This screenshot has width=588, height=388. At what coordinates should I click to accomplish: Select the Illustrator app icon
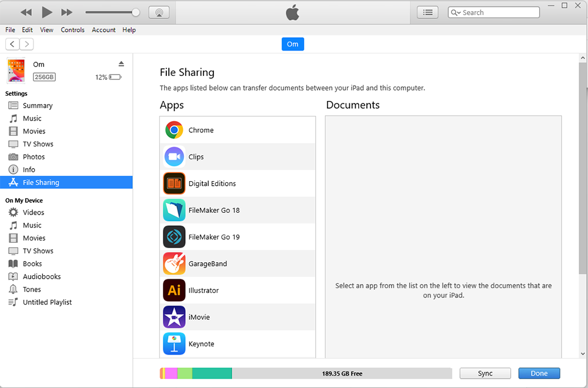point(174,290)
